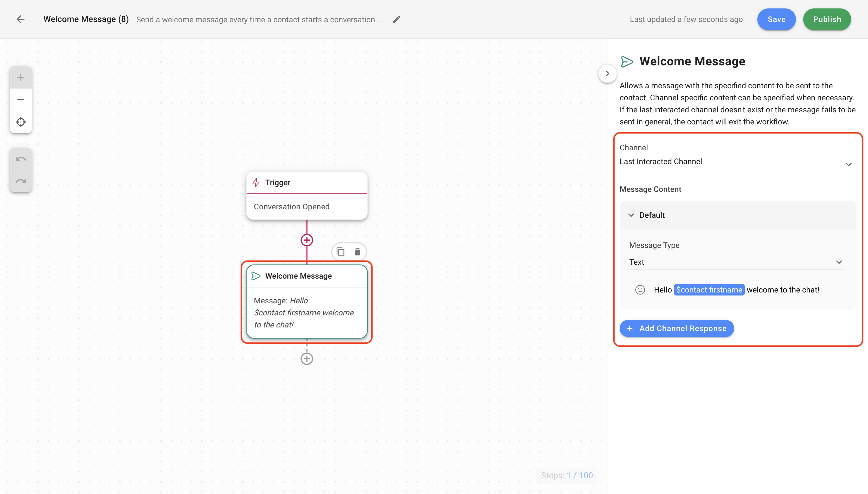868x494 pixels.
Task: Recenter canvas with crosshair icon
Action: coord(21,122)
